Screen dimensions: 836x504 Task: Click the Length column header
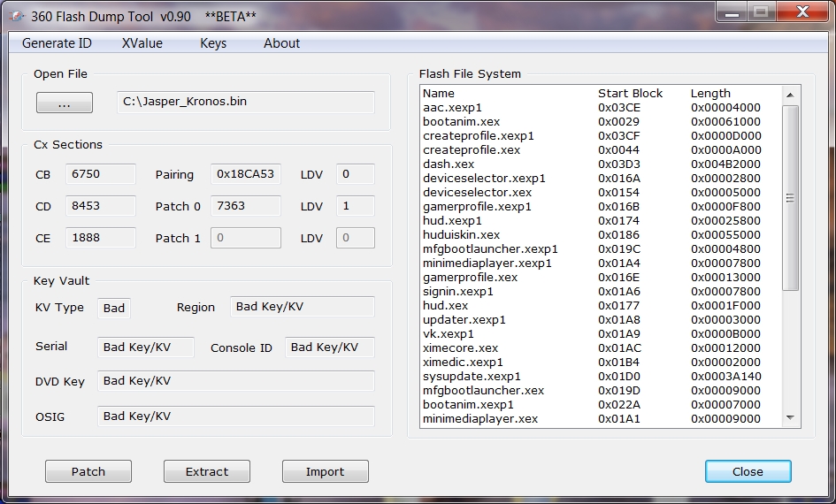[x=710, y=93]
